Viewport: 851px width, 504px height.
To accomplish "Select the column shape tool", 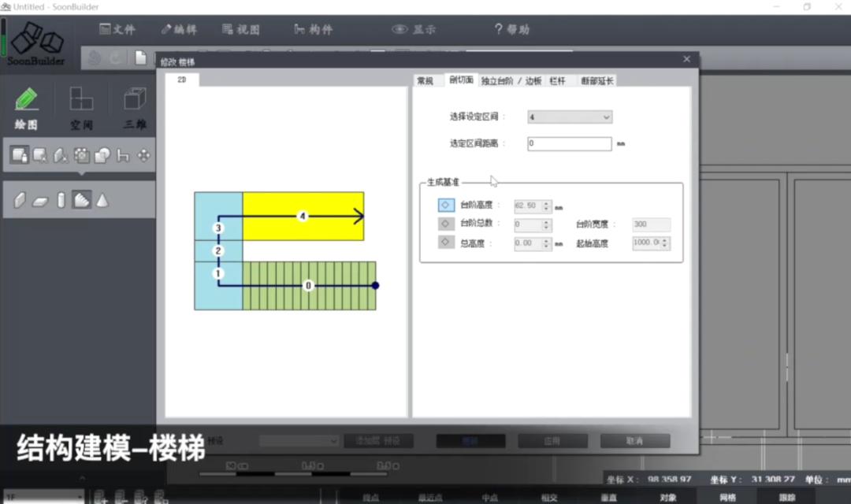I will (61, 200).
